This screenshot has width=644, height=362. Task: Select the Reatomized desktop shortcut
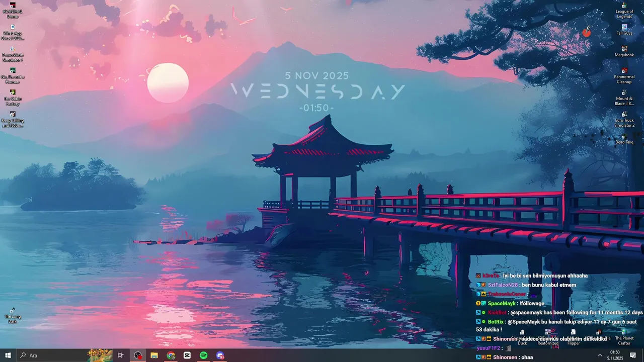point(548,337)
